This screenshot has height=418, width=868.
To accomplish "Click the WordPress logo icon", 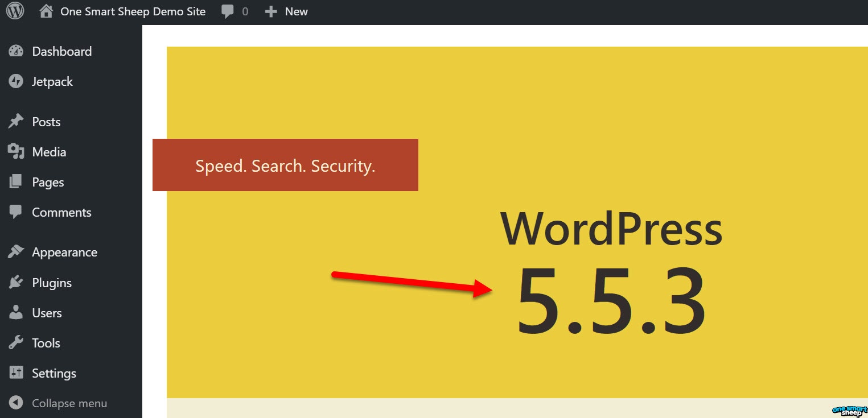I will (15, 11).
